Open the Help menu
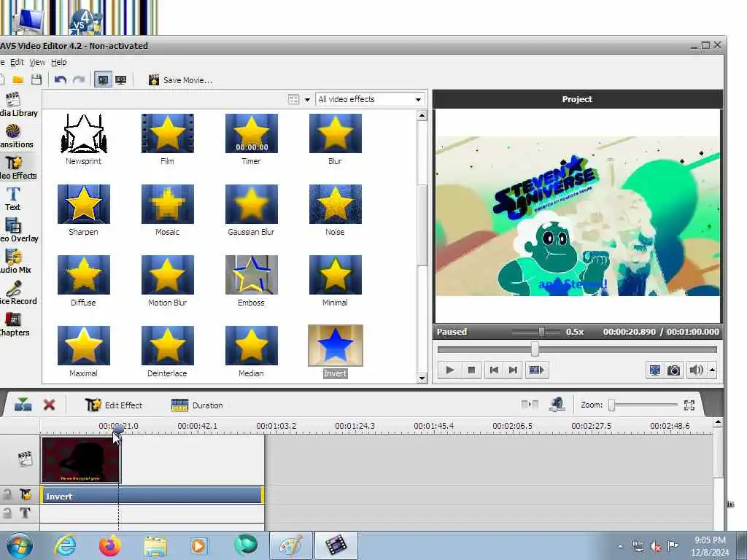The height and width of the screenshot is (560, 747). [58, 62]
